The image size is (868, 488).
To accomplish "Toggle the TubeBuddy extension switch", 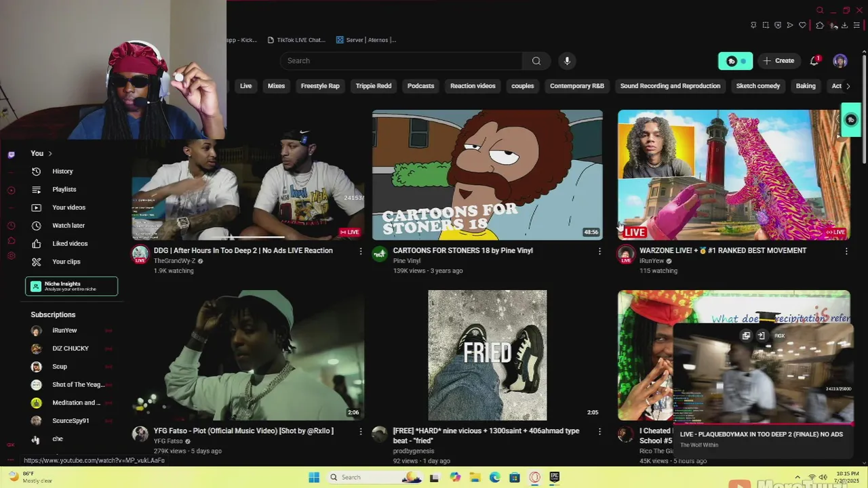I will pos(736,61).
